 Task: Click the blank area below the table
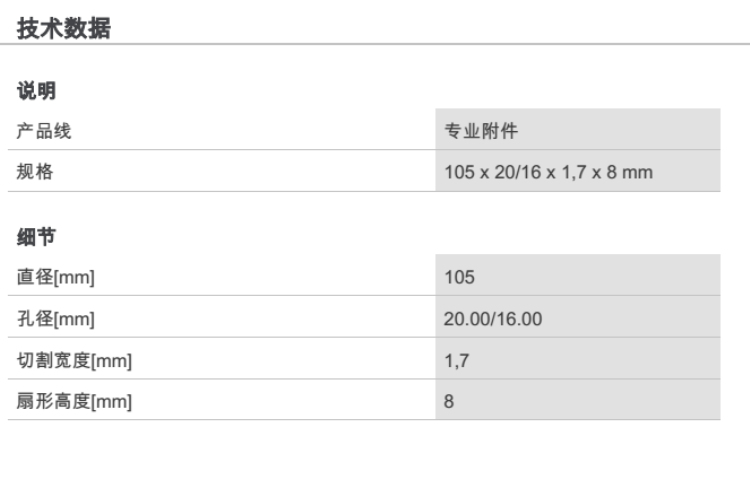pos(375,450)
